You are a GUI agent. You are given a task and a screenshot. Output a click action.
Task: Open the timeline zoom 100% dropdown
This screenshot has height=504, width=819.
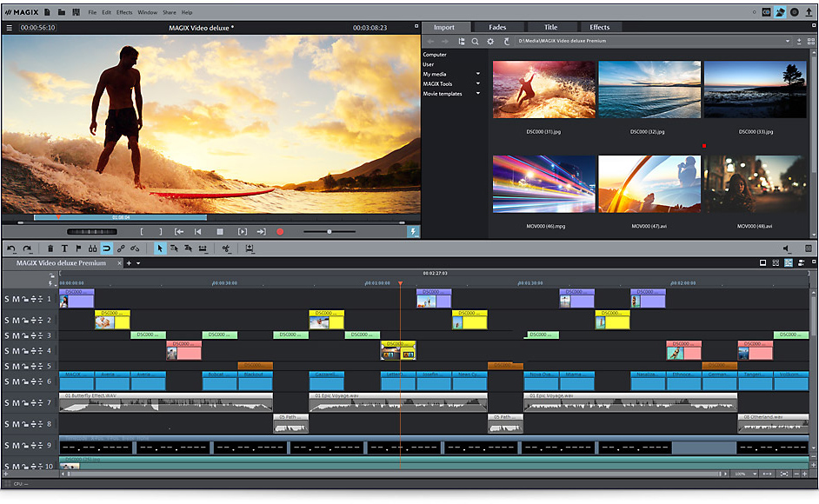[x=755, y=474]
